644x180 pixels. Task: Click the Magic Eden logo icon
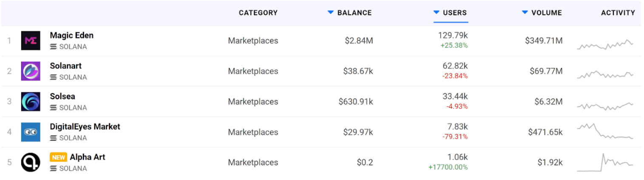pyautogui.click(x=31, y=40)
